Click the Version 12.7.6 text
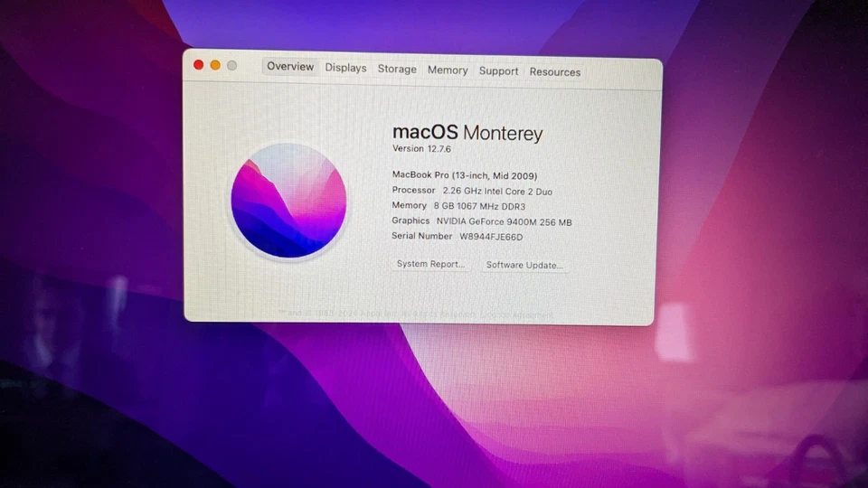 pyautogui.click(x=421, y=149)
